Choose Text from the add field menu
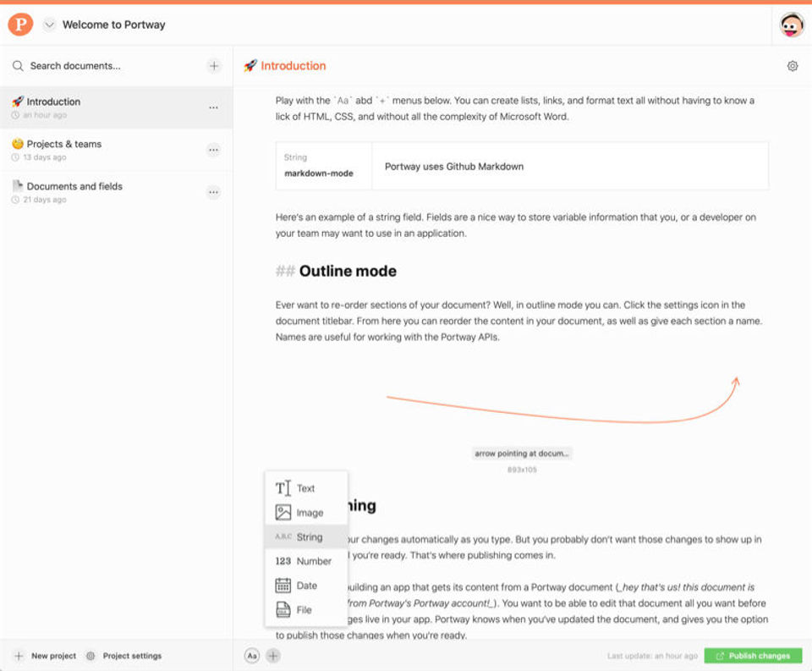 click(306, 488)
